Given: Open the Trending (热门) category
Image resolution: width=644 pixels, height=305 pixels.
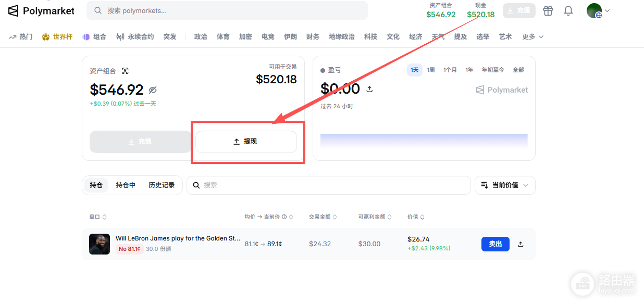Looking at the screenshot, I should click(21, 36).
